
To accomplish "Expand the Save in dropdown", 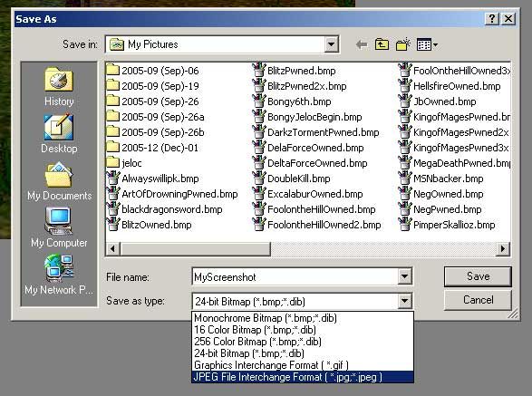I will pyautogui.click(x=331, y=44).
